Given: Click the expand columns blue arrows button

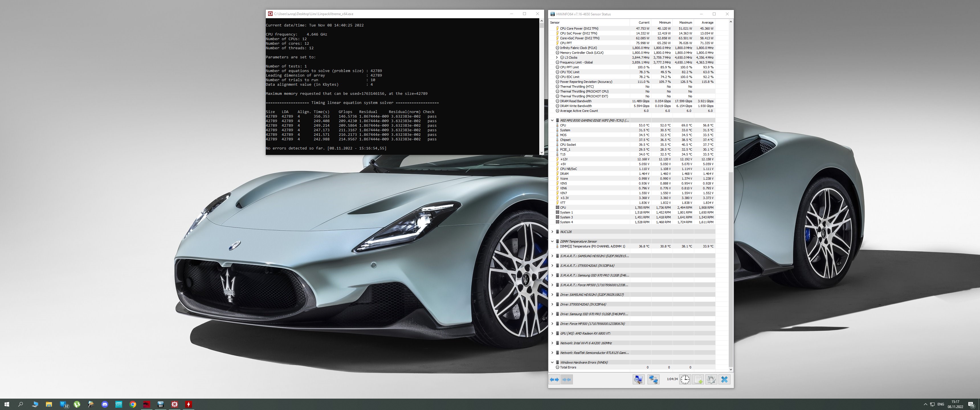Looking at the screenshot, I should [x=554, y=379].
